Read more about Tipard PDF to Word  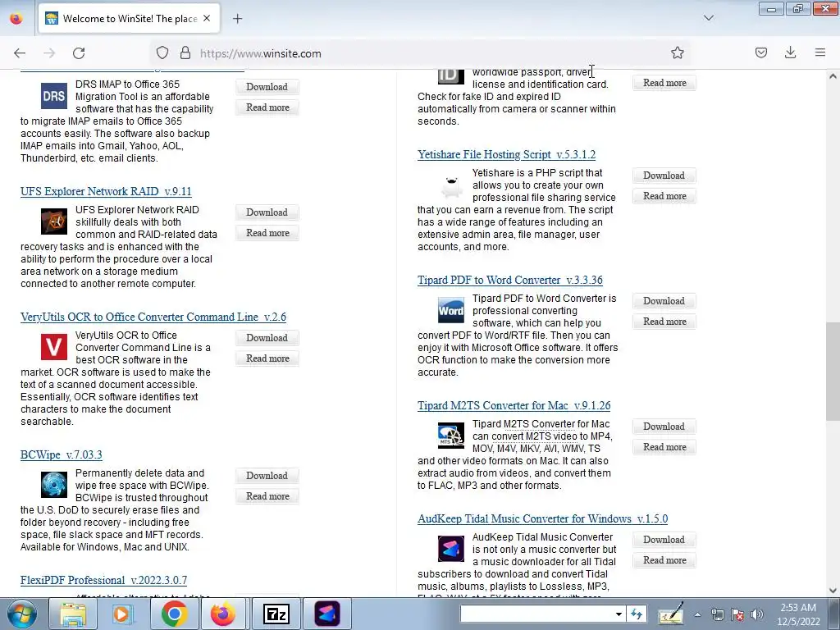(x=664, y=322)
